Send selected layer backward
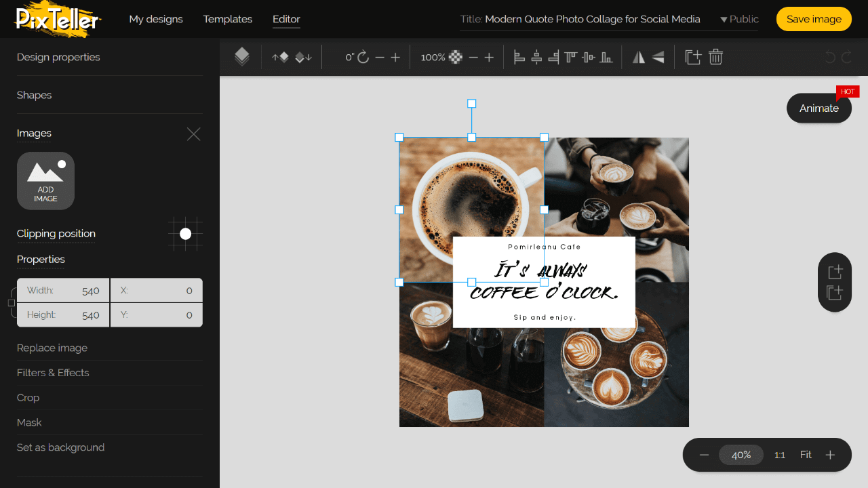 (303, 58)
